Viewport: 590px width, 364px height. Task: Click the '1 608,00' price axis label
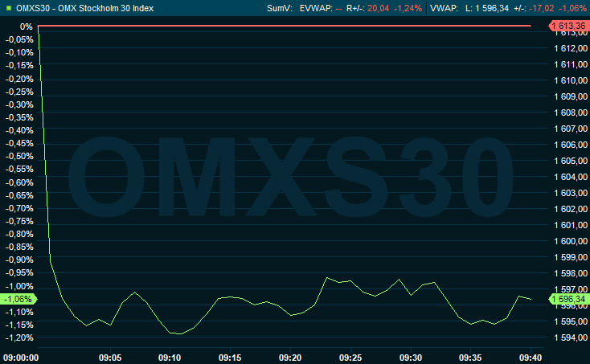point(571,112)
